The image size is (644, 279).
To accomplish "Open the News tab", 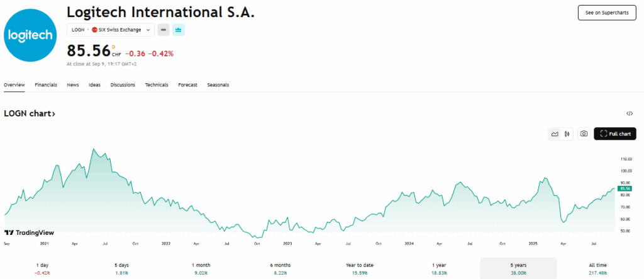I will click(x=73, y=85).
